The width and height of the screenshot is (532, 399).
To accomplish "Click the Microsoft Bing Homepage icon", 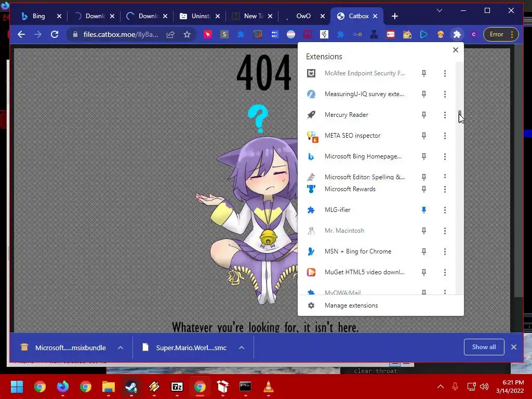I will (x=311, y=156).
